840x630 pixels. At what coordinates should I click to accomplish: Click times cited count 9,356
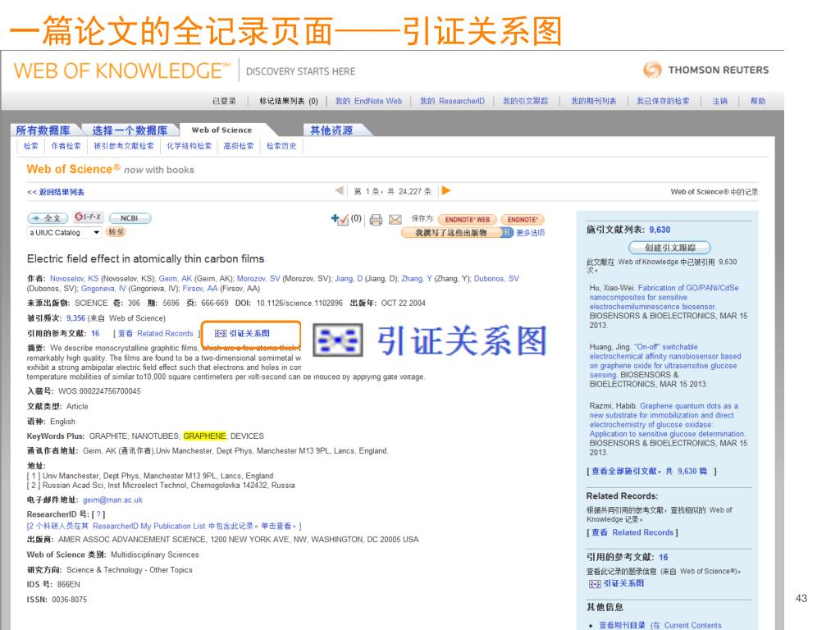click(75, 318)
